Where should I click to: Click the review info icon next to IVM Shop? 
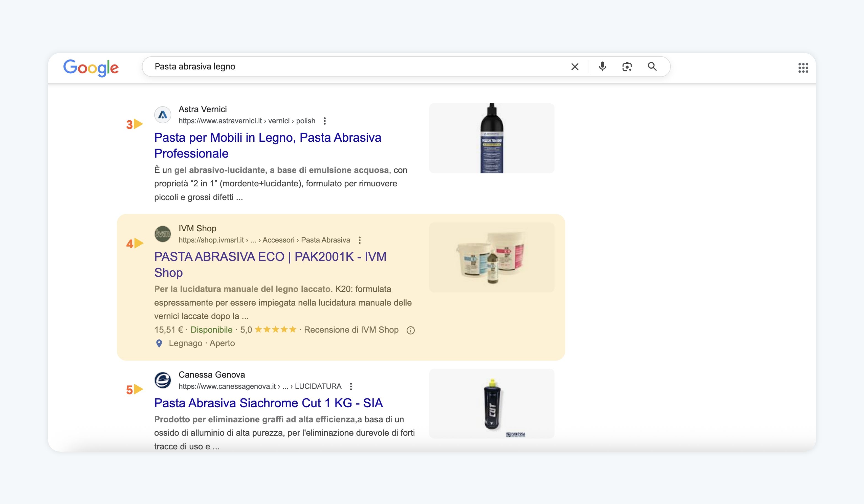410,330
